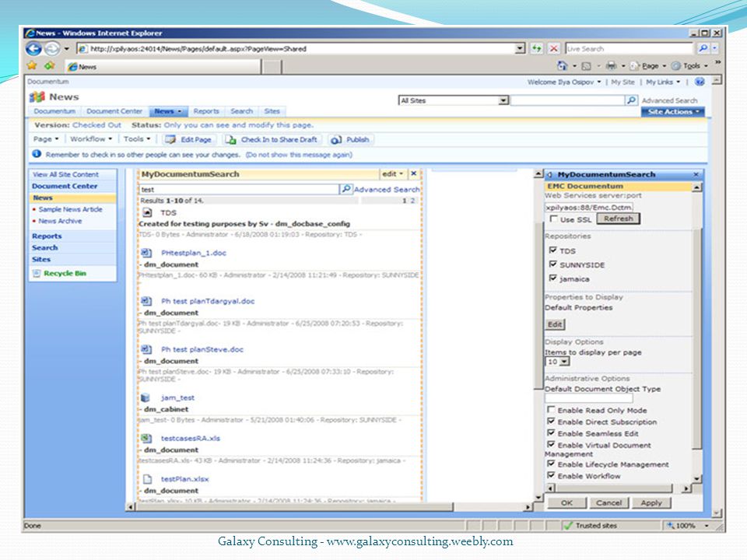Click the News browser tab
This screenshot has height=560, width=747.
click(x=162, y=67)
